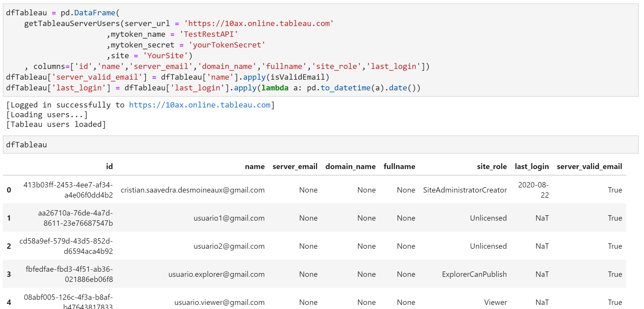Image resolution: width=644 pixels, height=309 pixels.
Task: Click the "fullname" column header
Action: (x=399, y=167)
